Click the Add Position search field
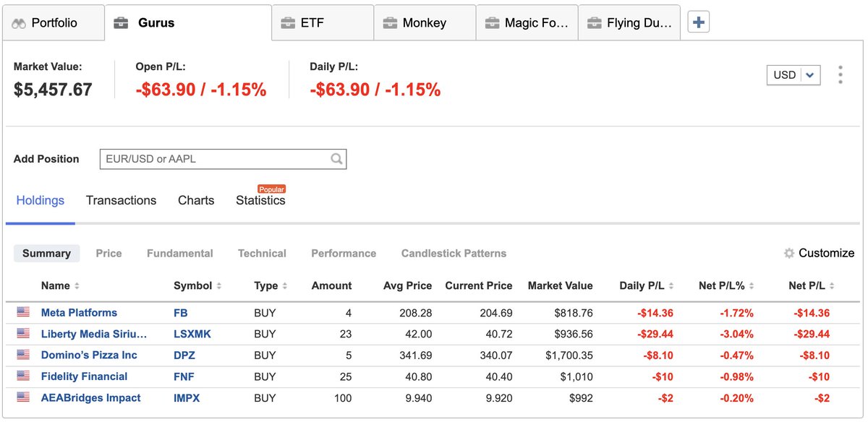This screenshot has height=422, width=868. click(223, 159)
